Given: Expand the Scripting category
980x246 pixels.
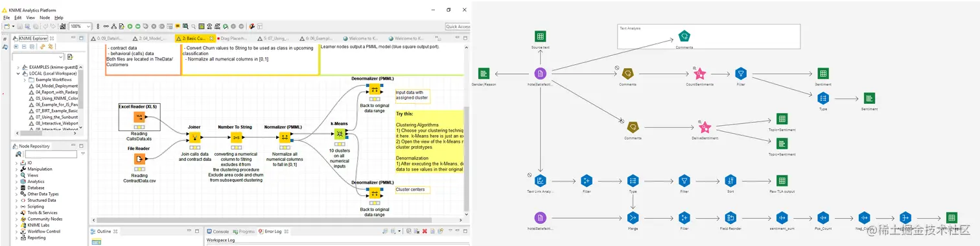Looking at the screenshot, I should click(16, 206).
